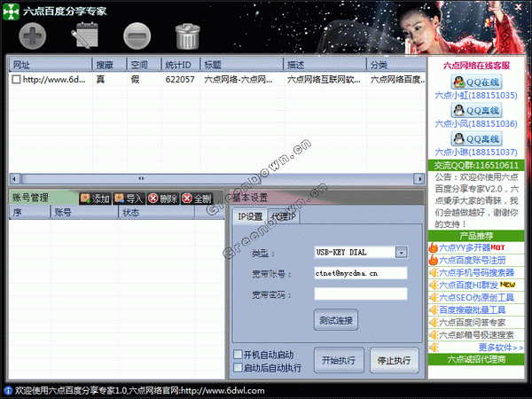Viewport: 532px width, 399px height.
Task: Switch to the IP设置 tab
Action: pyautogui.click(x=250, y=216)
